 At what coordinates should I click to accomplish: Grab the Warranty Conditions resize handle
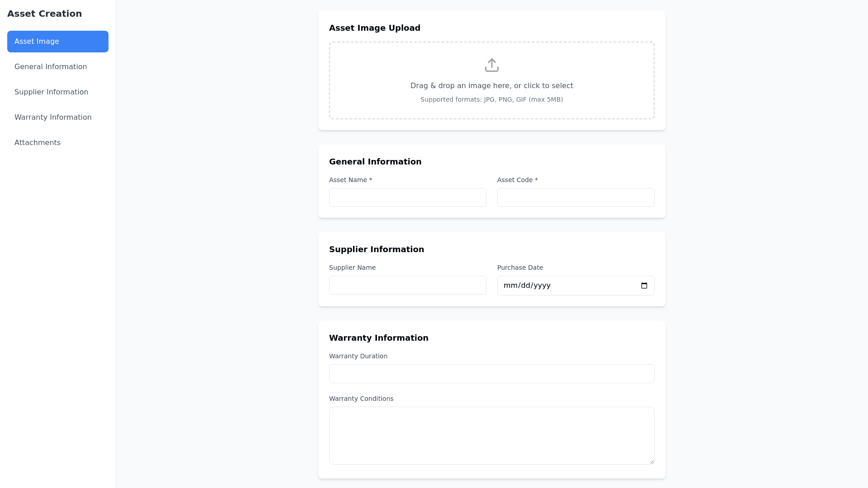pyautogui.click(x=651, y=461)
